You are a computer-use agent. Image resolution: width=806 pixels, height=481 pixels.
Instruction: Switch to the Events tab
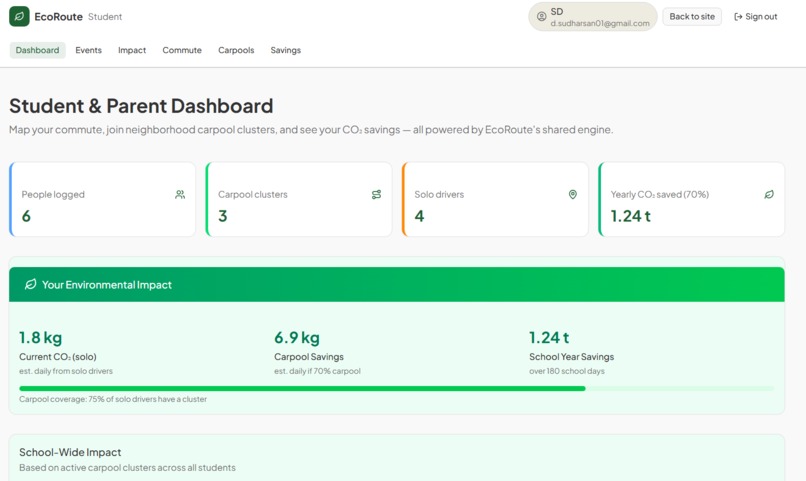click(88, 50)
